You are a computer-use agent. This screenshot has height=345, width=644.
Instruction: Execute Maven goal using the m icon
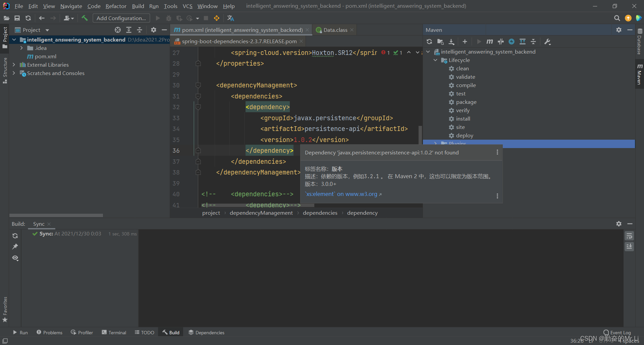490,42
